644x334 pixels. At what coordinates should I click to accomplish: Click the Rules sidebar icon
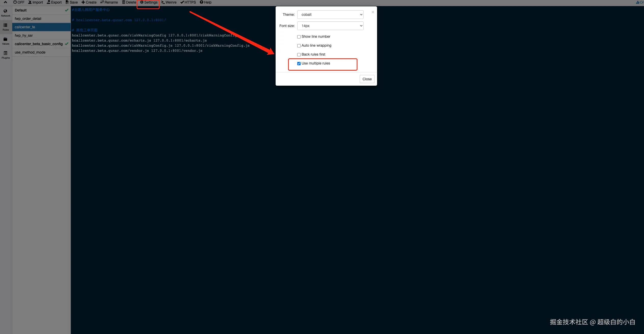[6, 27]
